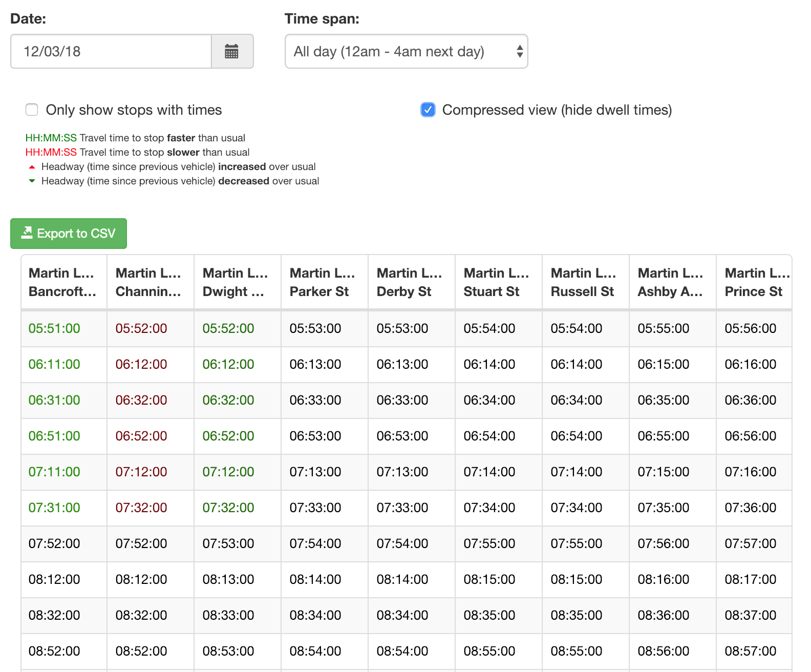Select the Martin L... Stuart St column header
This screenshot has width=811, height=672.
[499, 282]
